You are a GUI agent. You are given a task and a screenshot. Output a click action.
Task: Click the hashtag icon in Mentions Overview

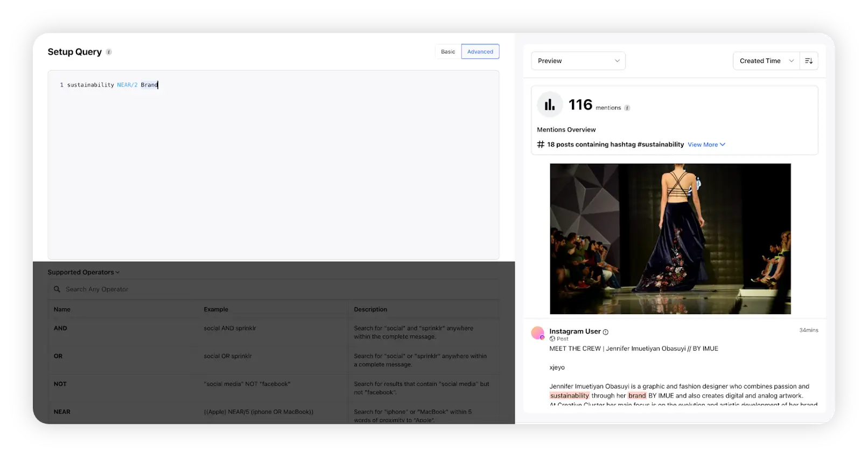(x=541, y=144)
